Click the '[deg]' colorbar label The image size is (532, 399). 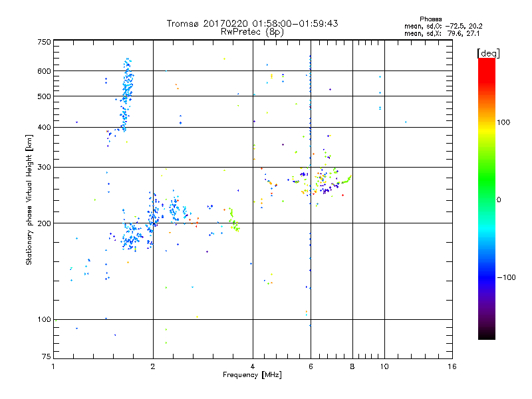coord(488,53)
